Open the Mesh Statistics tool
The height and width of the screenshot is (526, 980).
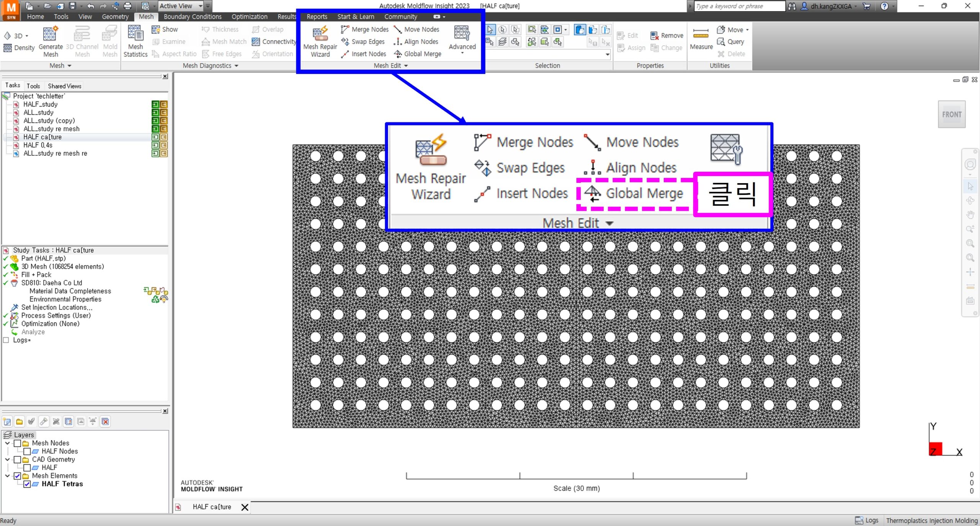pos(136,41)
